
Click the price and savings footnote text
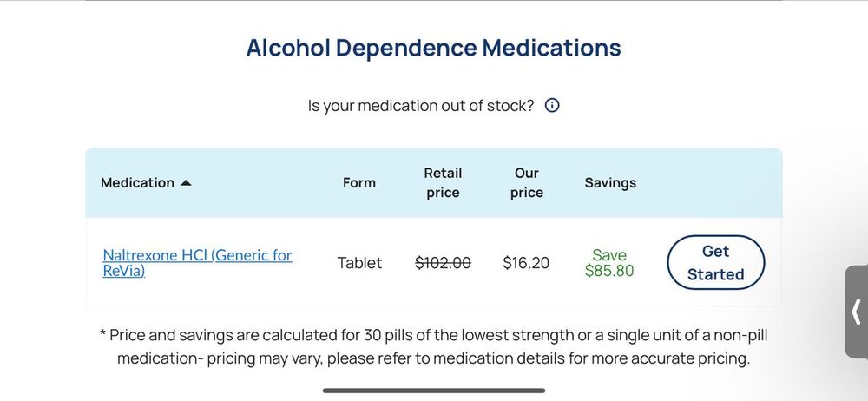434,346
